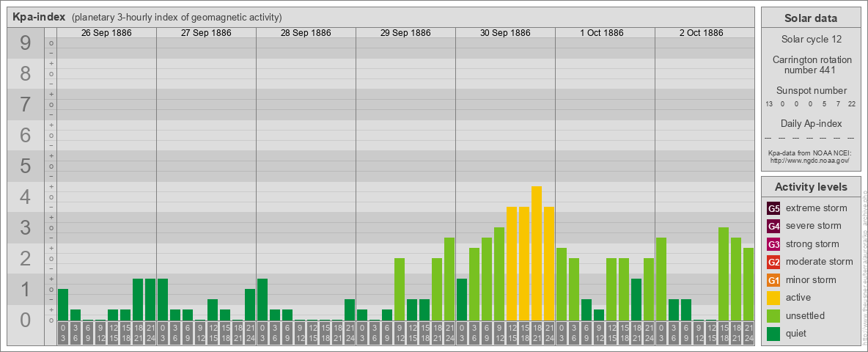The width and height of the screenshot is (868, 352).
Task: Click the Kp scale number 9
Action: (26, 43)
